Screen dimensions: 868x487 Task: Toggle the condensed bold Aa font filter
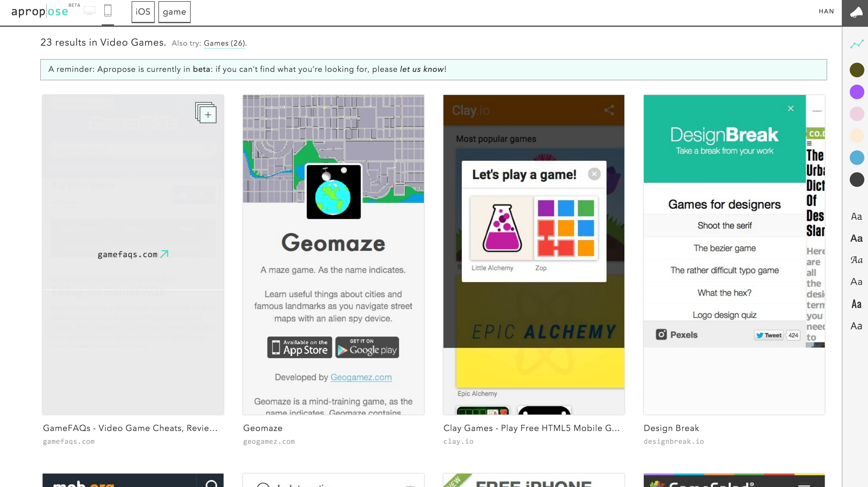(x=856, y=304)
